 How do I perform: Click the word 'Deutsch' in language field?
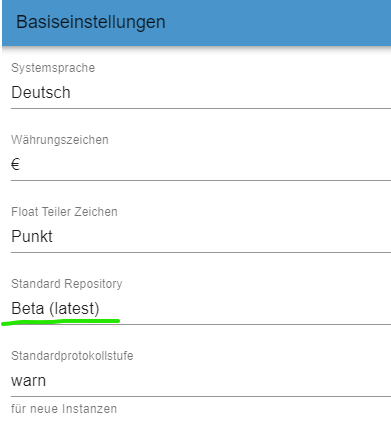pyautogui.click(x=41, y=93)
